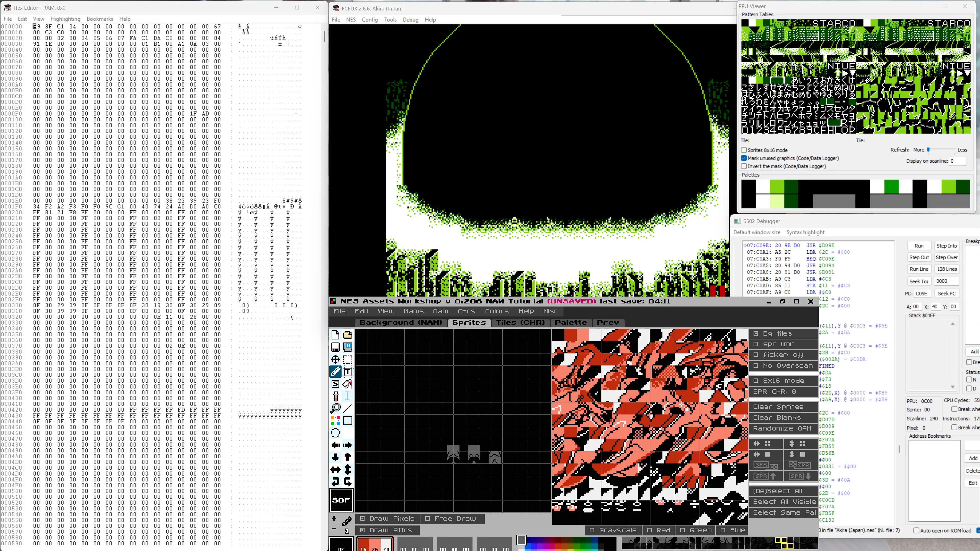Select the eyedropper tool in NES Assets Workshop
This screenshot has width=980, height=551.
pyautogui.click(x=335, y=396)
